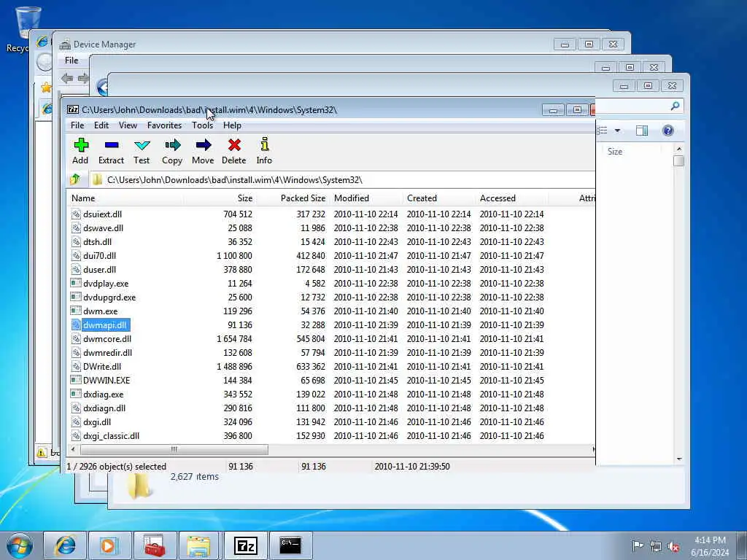
Task: Open the Device Manager File menu
Action: (x=71, y=61)
